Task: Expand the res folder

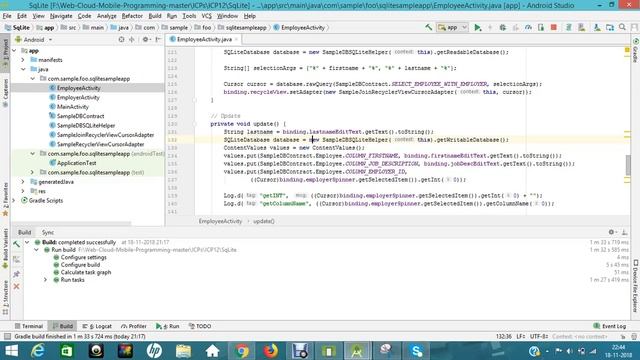Action: pyautogui.click(x=23, y=191)
